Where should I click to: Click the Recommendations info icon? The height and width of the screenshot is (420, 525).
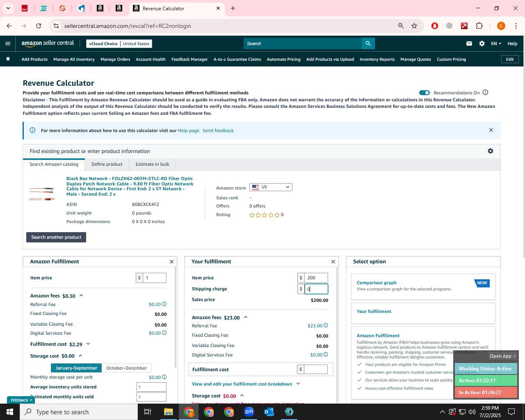485,92
